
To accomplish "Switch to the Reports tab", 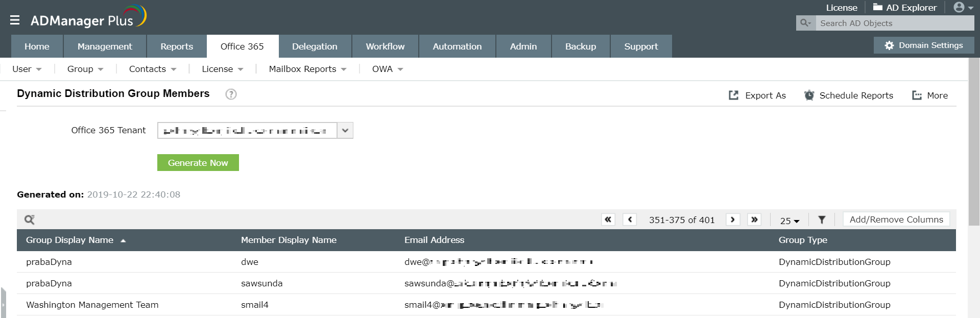I will 177,46.
